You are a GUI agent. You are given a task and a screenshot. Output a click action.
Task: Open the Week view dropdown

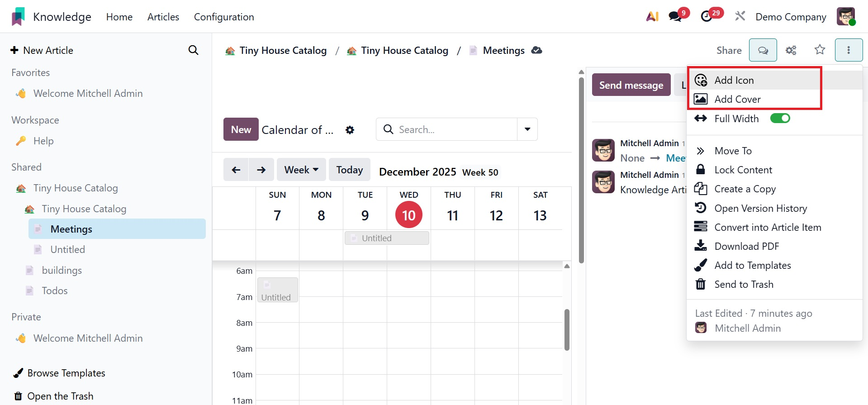301,170
